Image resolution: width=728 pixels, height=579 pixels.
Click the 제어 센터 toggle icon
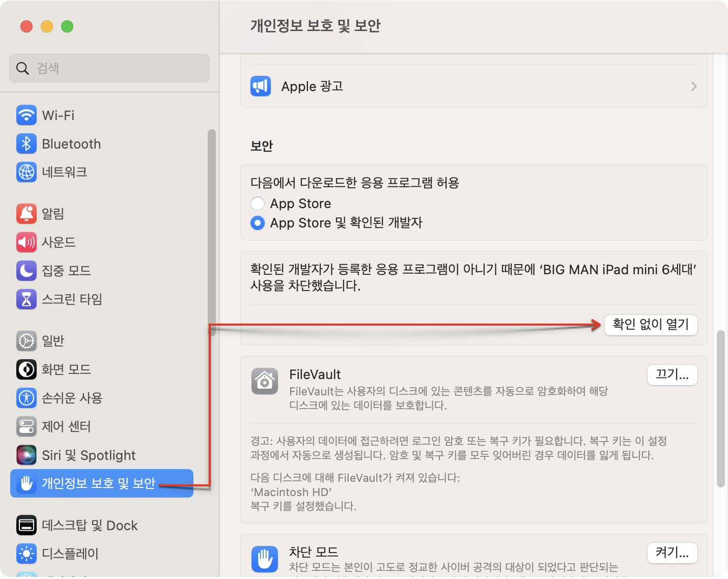tap(26, 426)
